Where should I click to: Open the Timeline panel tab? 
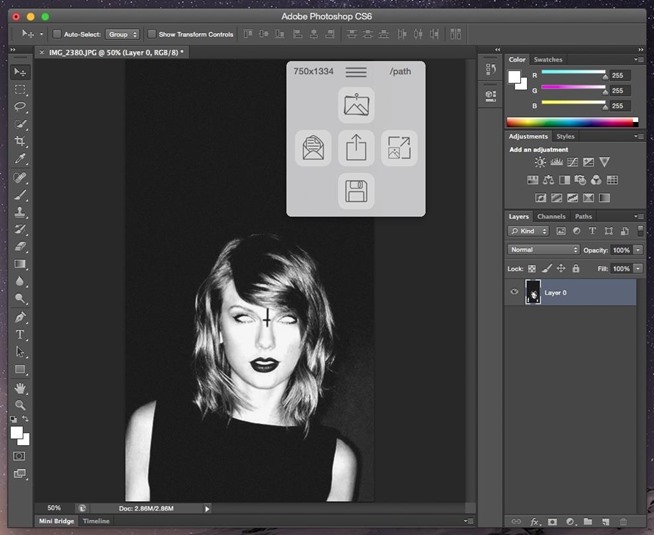(96, 521)
